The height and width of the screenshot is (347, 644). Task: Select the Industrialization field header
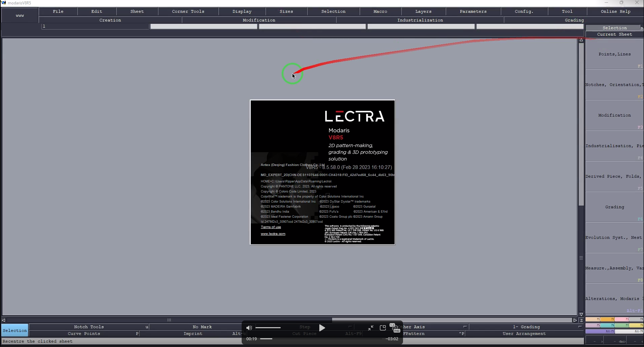click(x=420, y=20)
